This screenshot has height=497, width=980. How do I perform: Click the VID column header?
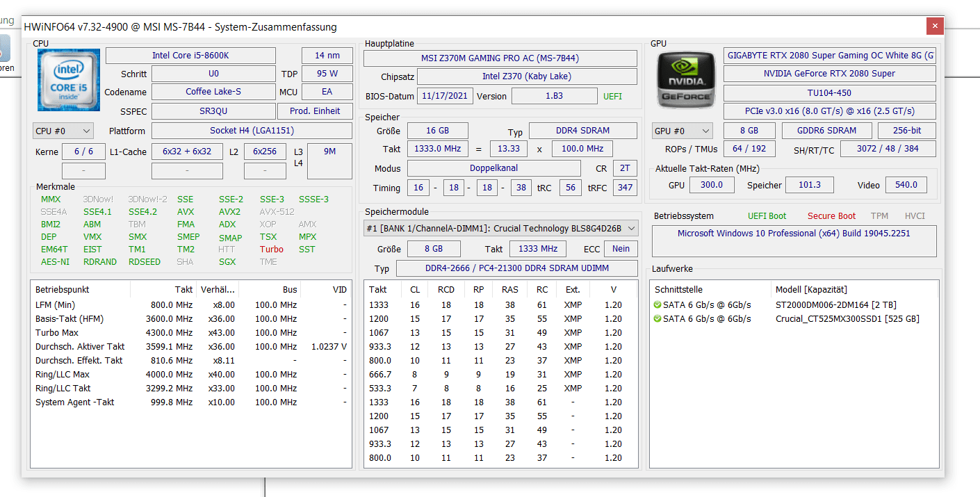coord(327,289)
